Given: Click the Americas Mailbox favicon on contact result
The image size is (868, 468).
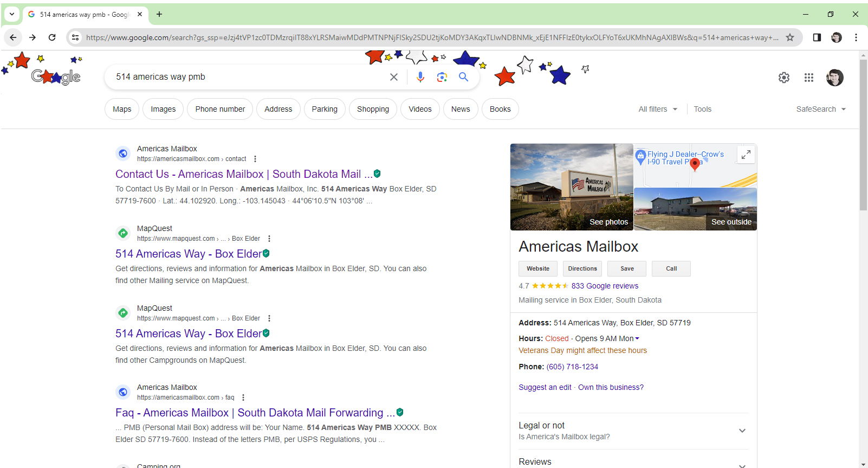Looking at the screenshot, I should 124,153.
